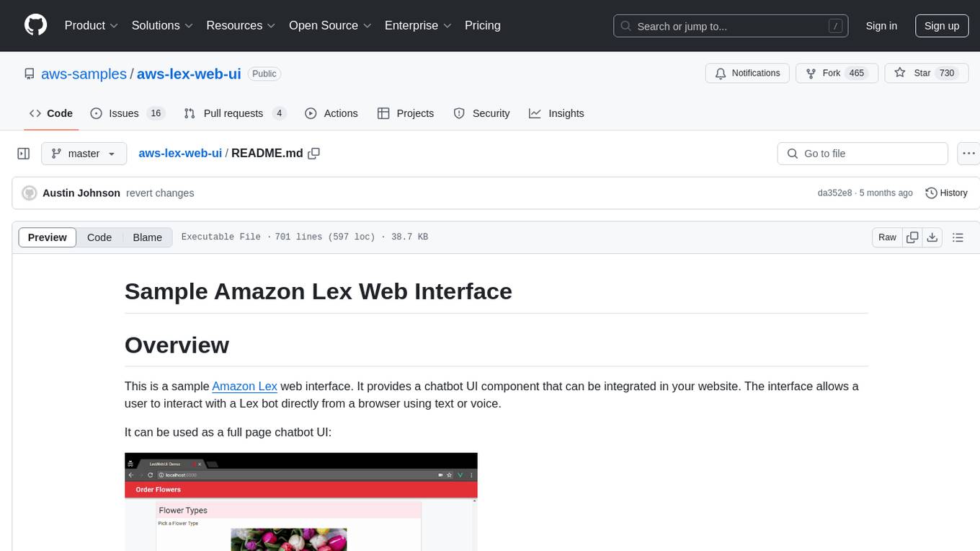980x551 pixels.
Task: Copy the README.md file path
Action: point(313,154)
